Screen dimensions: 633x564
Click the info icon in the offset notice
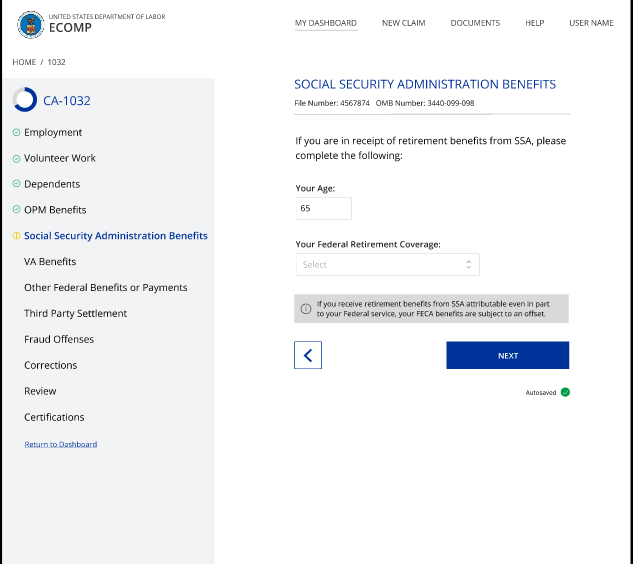pyautogui.click(x=305, y=308)
